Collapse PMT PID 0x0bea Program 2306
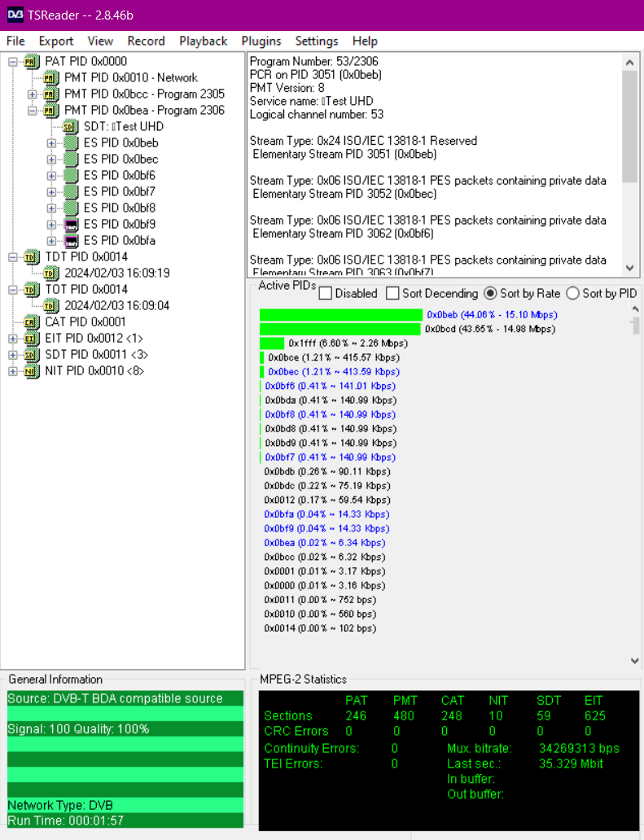The height and width of the screenshot is (840, 644). (x=32, y=111)
